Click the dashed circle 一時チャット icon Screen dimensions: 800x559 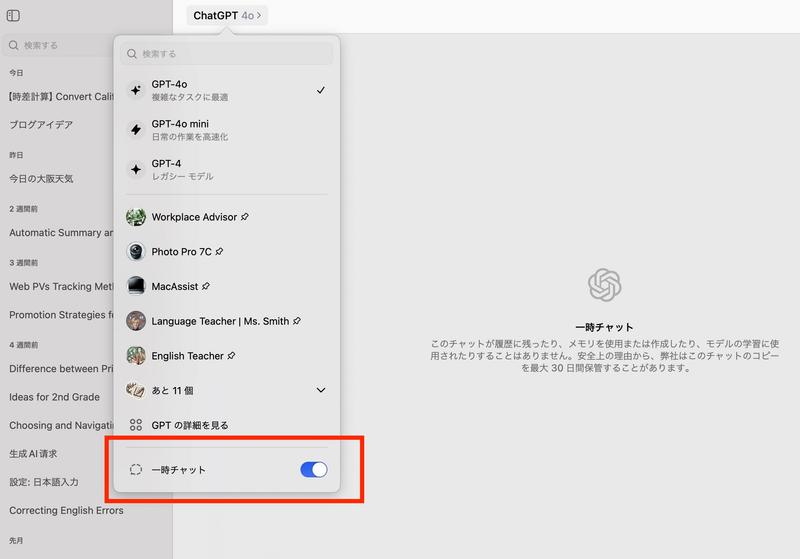[x=136, y=470]
